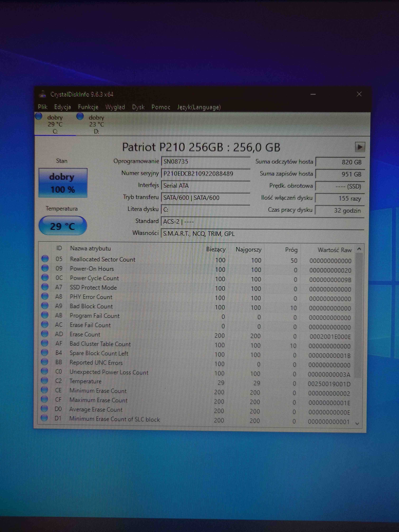
Task: Click status icon of Bad Cluster Table Count
Action: [x=45, y=343]
